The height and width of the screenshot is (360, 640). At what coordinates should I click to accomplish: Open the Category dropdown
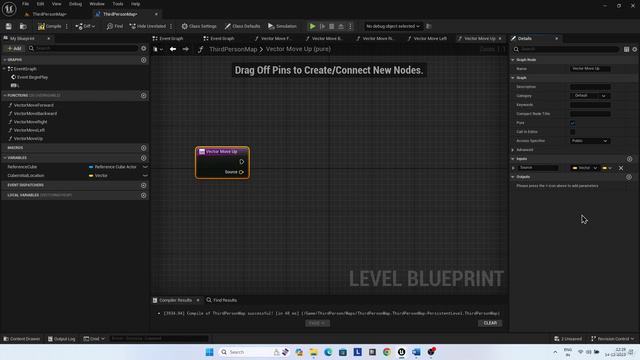tap(590, 96)
